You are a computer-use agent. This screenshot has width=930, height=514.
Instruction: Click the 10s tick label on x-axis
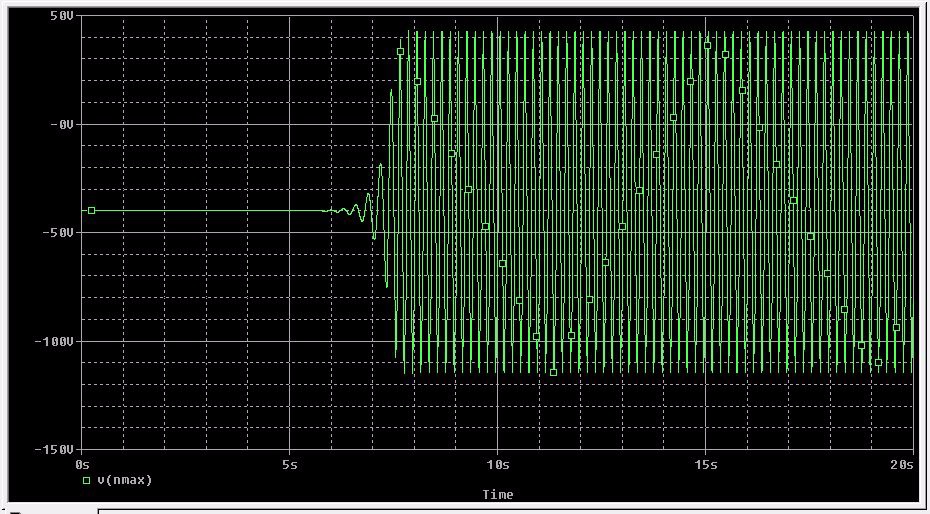coord(497,465)
